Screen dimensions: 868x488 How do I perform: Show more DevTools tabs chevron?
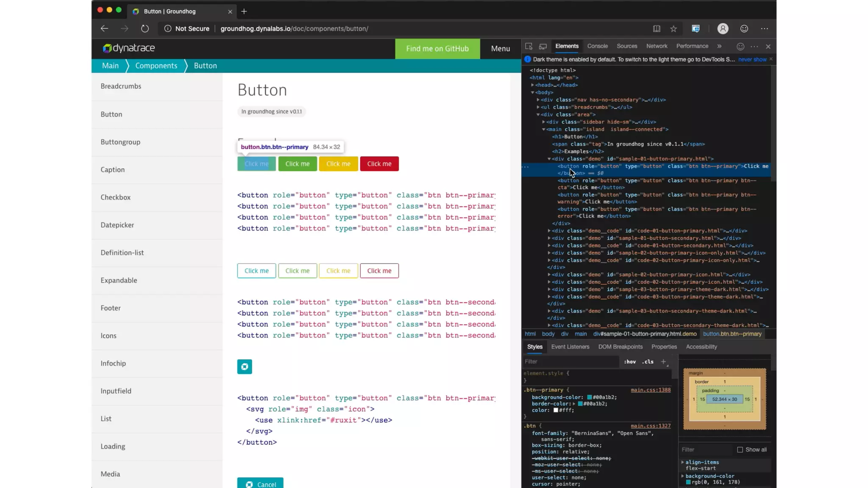[x=719, y=46]
